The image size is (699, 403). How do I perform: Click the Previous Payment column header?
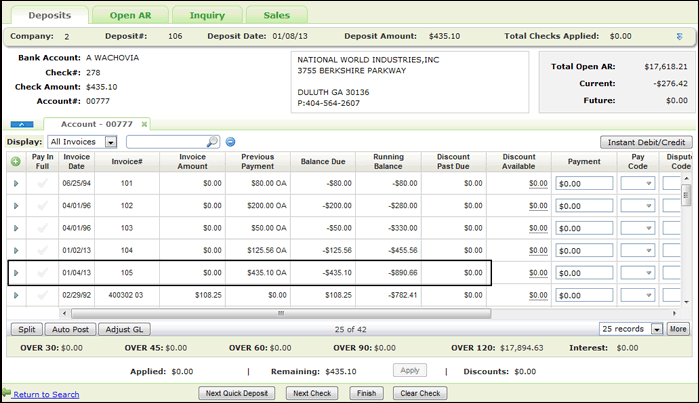pos(258,161)
